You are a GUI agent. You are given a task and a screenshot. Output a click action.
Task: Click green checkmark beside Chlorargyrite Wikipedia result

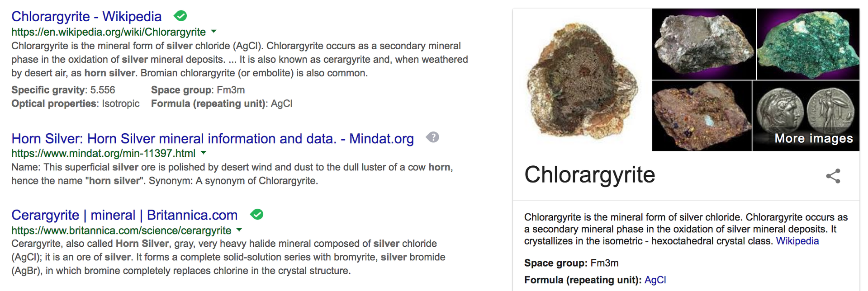[x=180, y=16]
